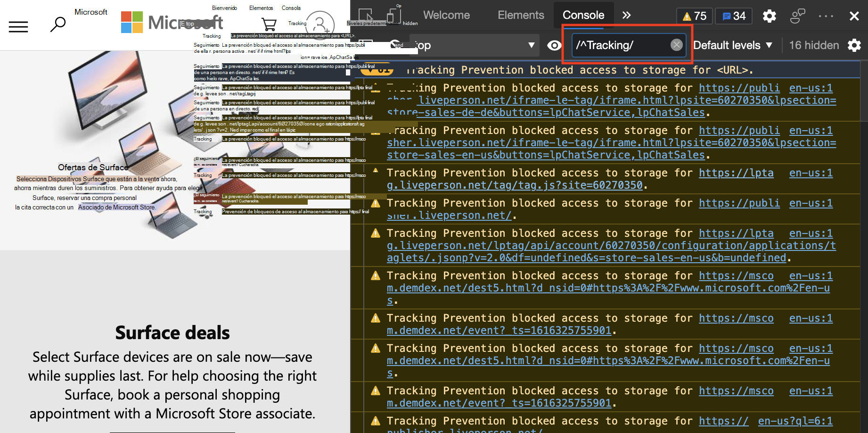Open the hamburger navigation menu
Screen dimensions: 868x433
pyautogui.click(x=18, y=26)
